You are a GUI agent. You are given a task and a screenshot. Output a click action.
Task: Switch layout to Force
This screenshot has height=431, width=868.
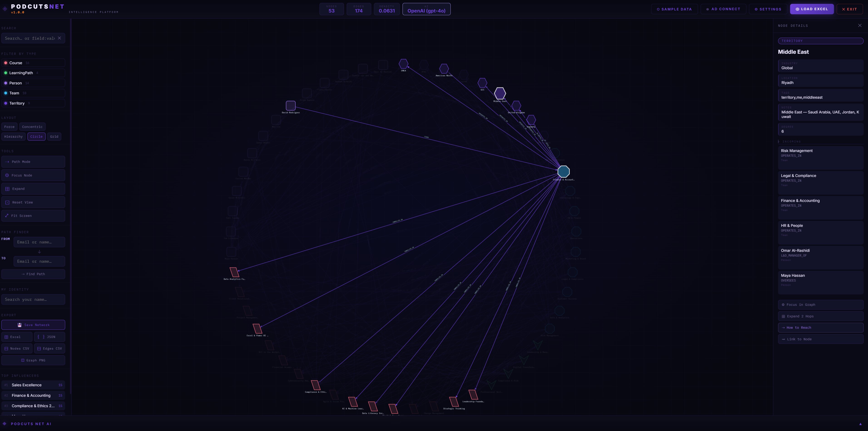pyautogui.click(x=9, y=127)
